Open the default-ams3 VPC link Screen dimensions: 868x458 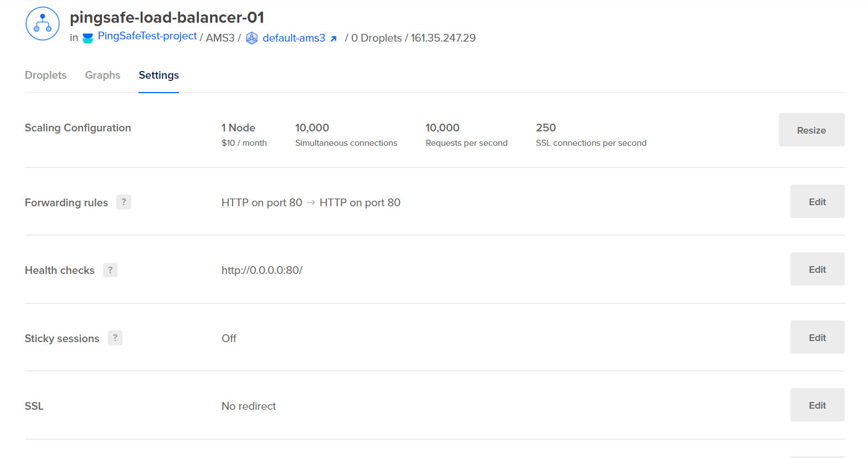[294, 38]
